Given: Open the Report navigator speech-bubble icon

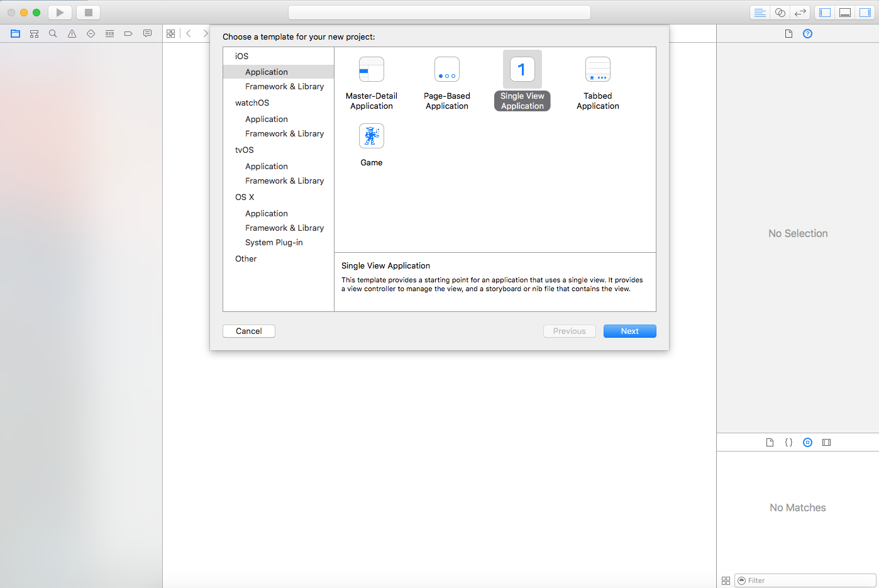Looking at the screenshot, I should tap(147, 33).
